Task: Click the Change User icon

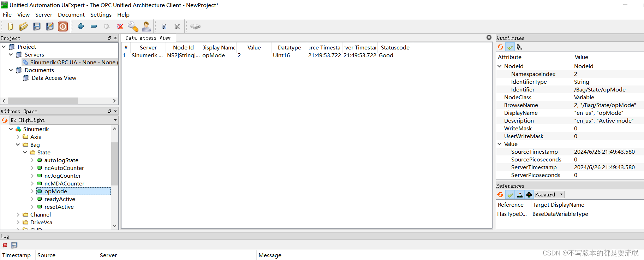Action: (x=146, y=26)
